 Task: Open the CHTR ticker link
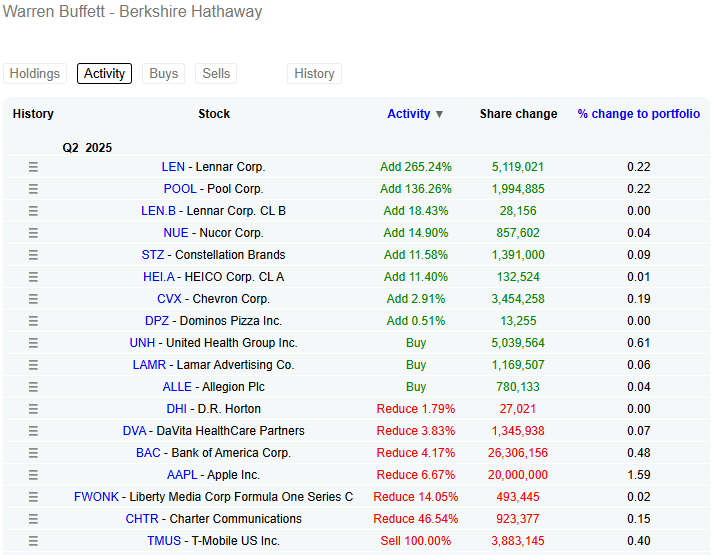click(x=142, y=519)
